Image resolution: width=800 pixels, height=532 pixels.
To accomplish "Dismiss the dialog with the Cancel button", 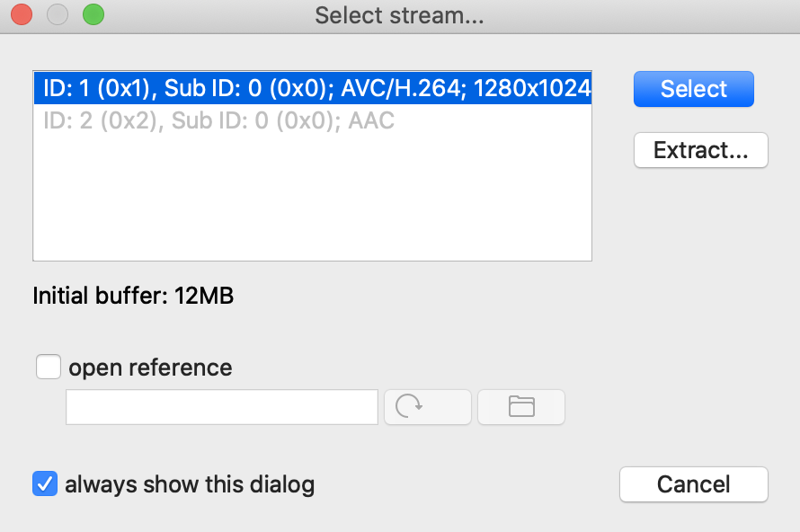I will click(693, 484).
